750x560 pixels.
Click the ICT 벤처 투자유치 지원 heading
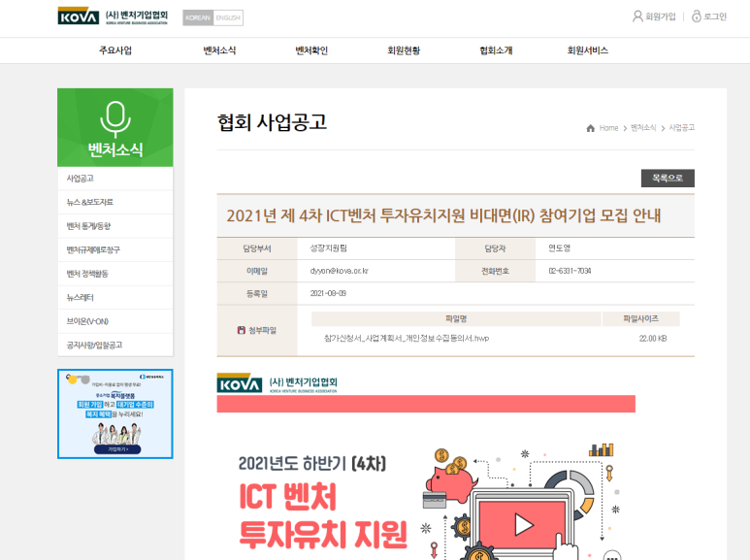click(x=323, y=516)
